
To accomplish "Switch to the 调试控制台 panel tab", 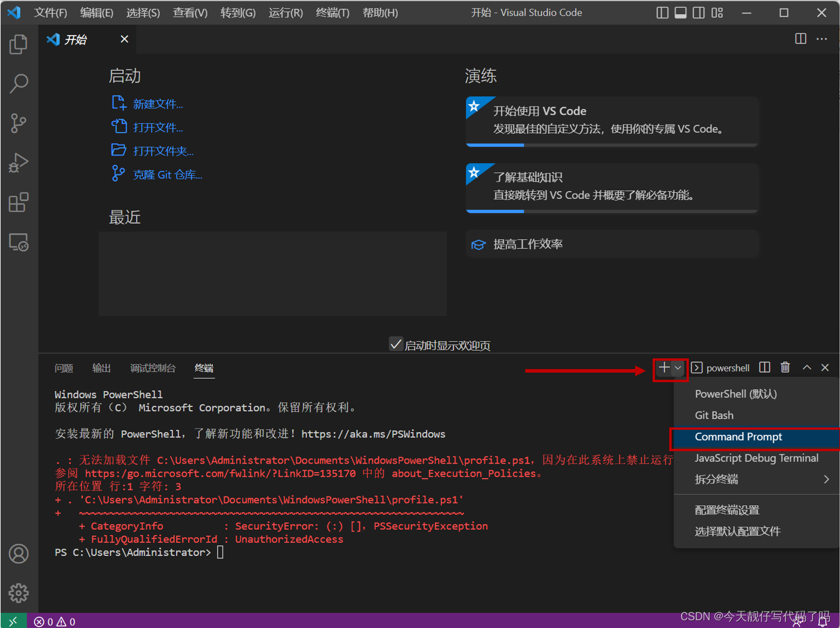I will pos(153,368).
